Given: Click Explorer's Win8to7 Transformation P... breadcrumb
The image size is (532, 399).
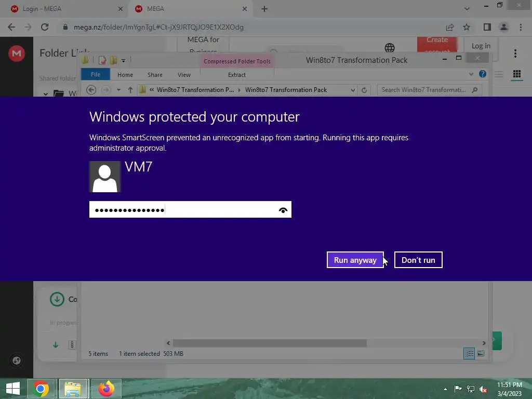Looking at the screenshot, I should coord(195,90).
